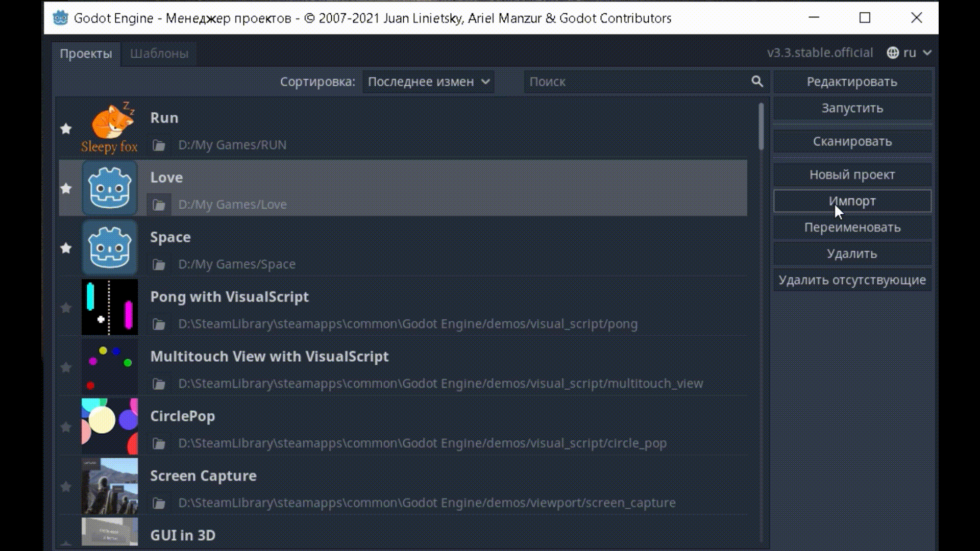Select the GUI in 3D project thumbnail
This screenshot has height=551, width=980.
110,532
